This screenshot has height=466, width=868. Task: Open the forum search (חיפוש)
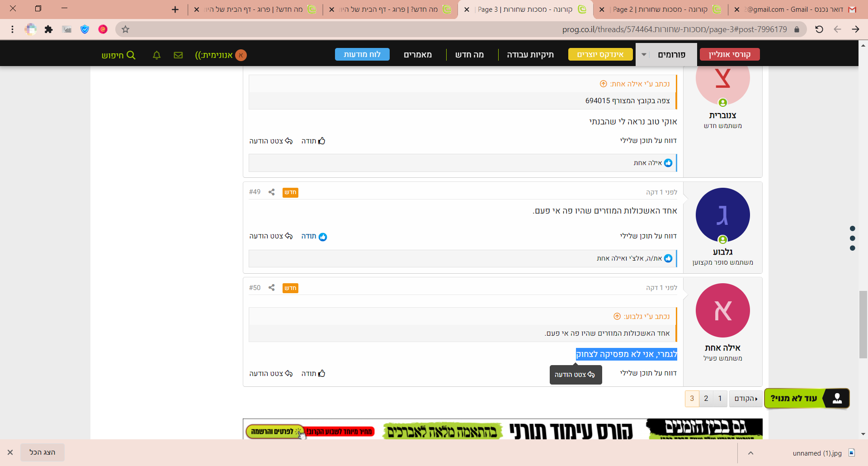point(118,55)
